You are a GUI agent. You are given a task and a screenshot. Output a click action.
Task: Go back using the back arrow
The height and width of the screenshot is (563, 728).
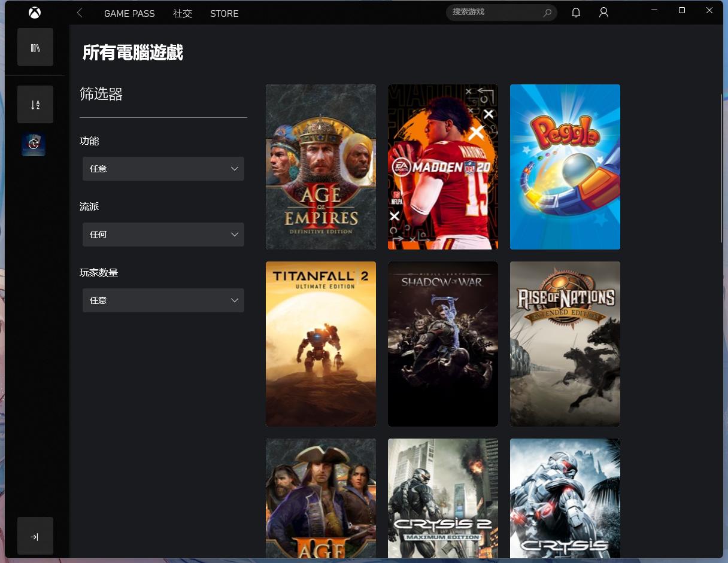(x=80, y=12)
